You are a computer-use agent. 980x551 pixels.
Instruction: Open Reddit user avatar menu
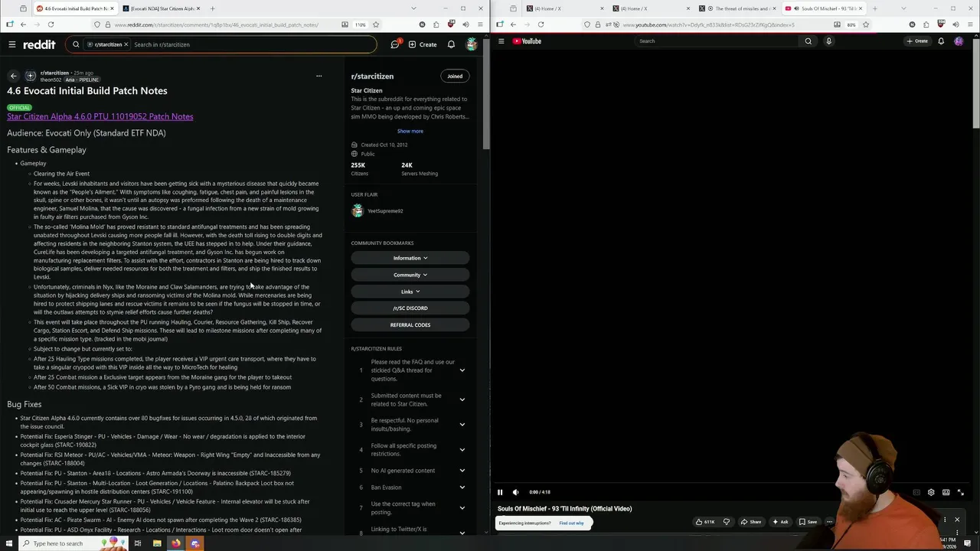[472, 44]
